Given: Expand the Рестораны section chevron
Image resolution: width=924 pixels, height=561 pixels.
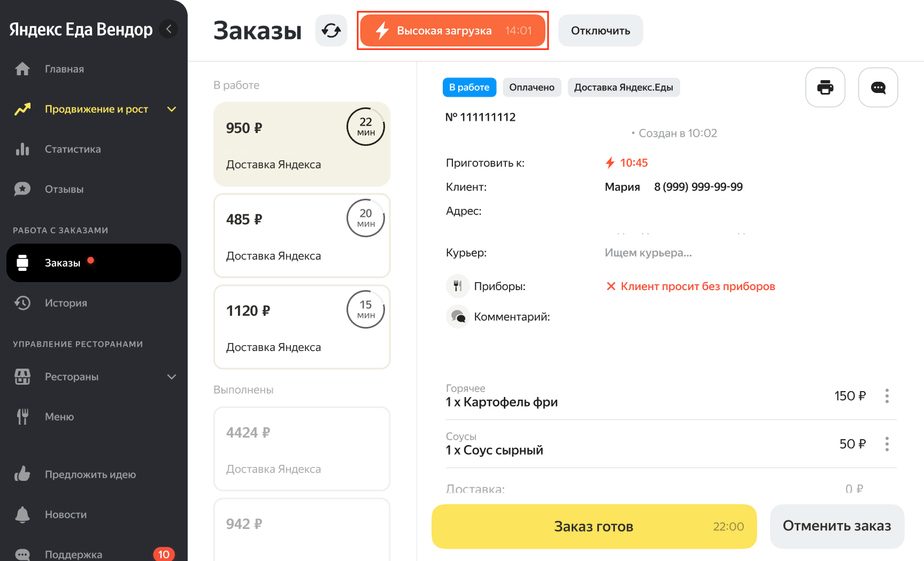Looking at the screenshot, I should pos(172,377).
